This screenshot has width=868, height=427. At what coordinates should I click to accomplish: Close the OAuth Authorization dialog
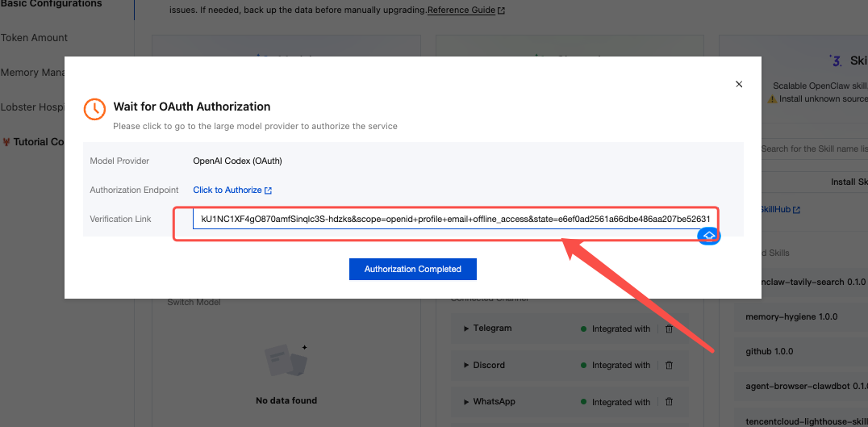(x=738, y=84)
